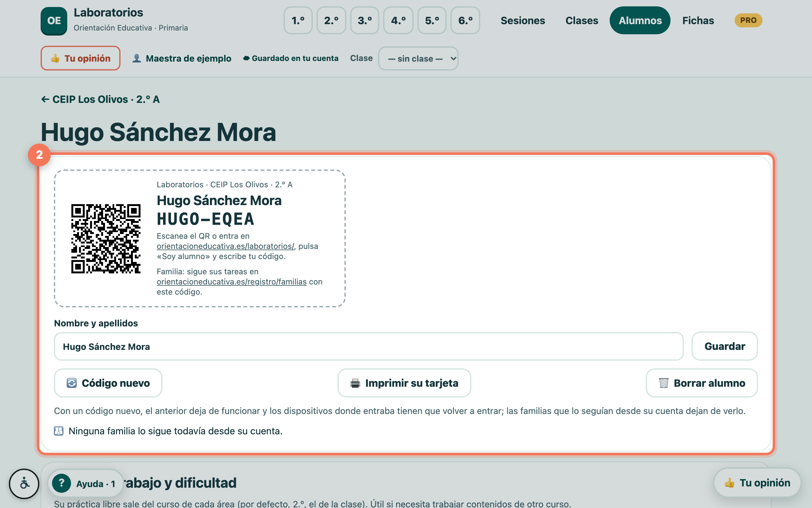Open the orientacioneducativa.es/laboratorios/ link

(x=226, y=246)
